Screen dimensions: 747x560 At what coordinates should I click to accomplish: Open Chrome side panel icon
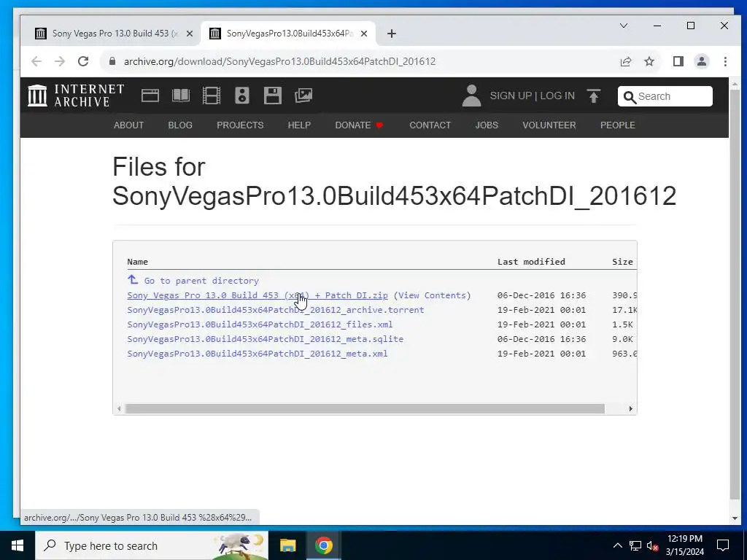click(678, 61)
